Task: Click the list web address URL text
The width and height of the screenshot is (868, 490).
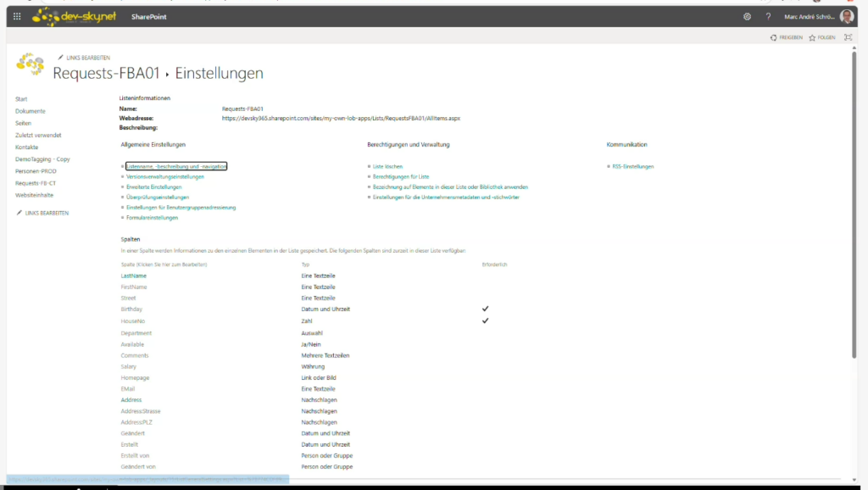Action: point(341,119)
